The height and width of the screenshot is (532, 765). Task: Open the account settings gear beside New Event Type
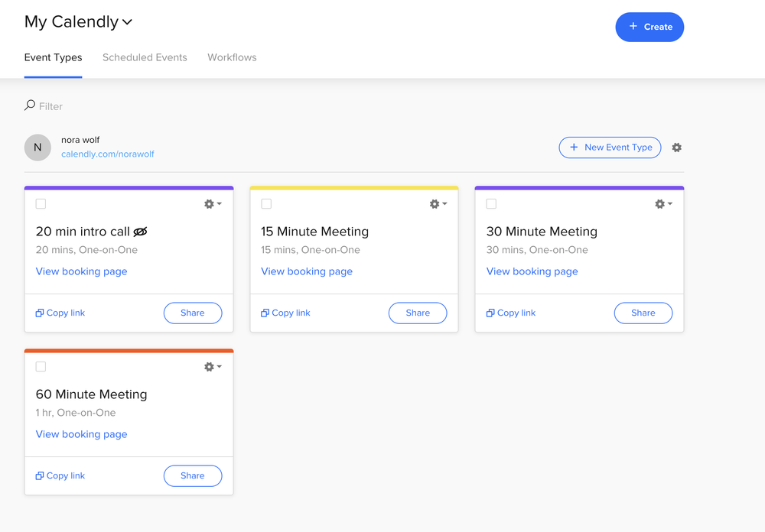676,148
